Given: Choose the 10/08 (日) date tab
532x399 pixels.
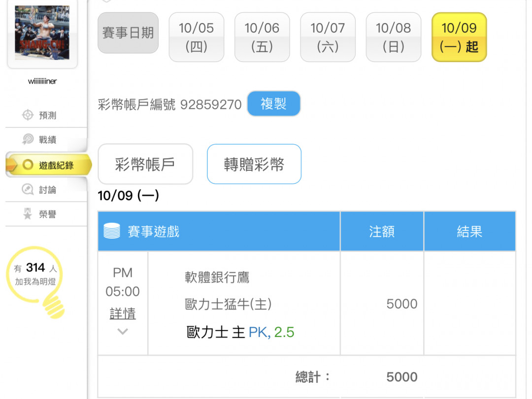Looking at the screenshot, I should pyautogui.click(x=393, y=37).
